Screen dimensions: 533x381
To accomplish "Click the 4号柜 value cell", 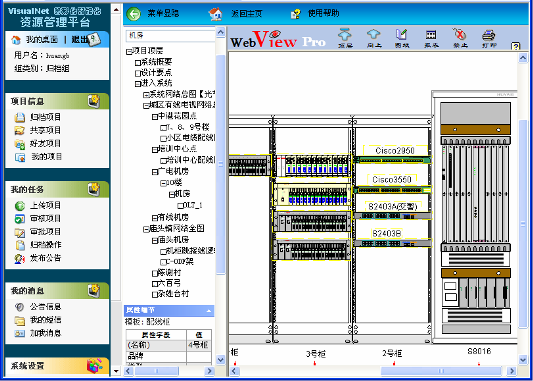I will tap(199, 345).
